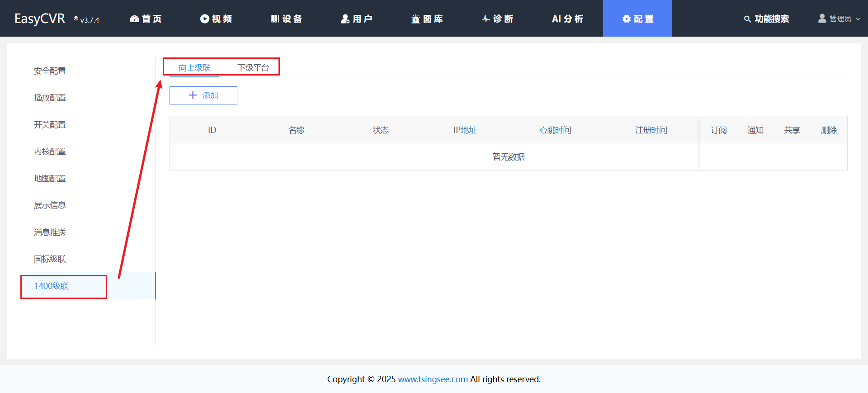Click the EasyCVR logo
The width and height of the screenshot is (868, 393).
tap(40, 19)
